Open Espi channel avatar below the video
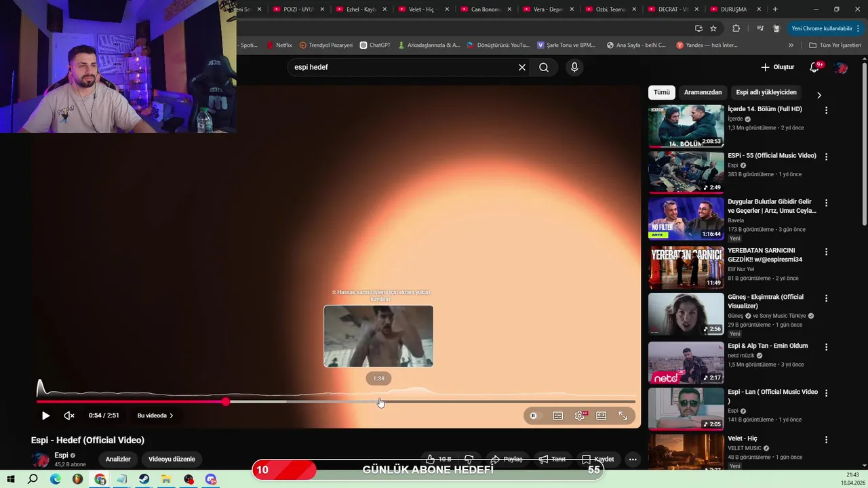This screenshot has height=488, width=868. (x=41, y=460)
